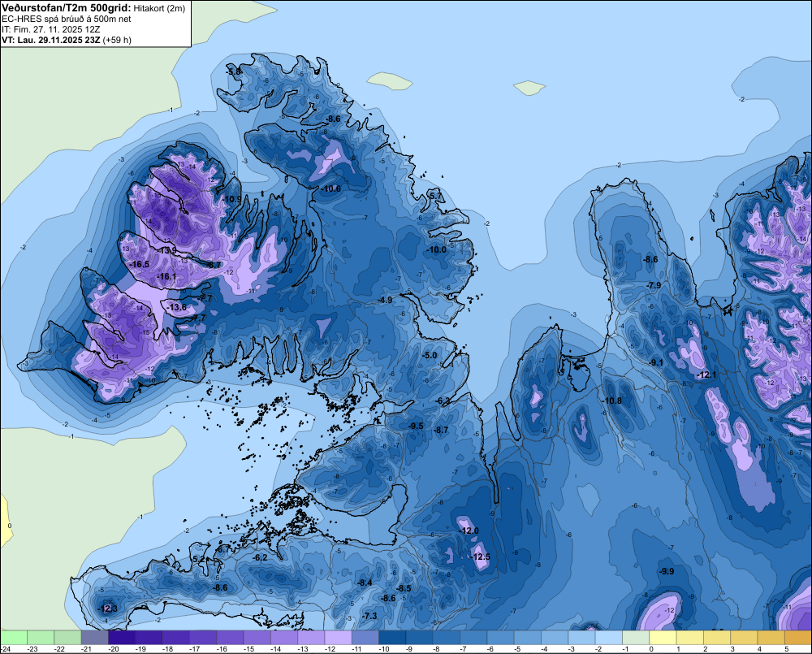The image size is (812, 654).
Task: Click the '-10' legend scale label
Action: coord(384,649)
